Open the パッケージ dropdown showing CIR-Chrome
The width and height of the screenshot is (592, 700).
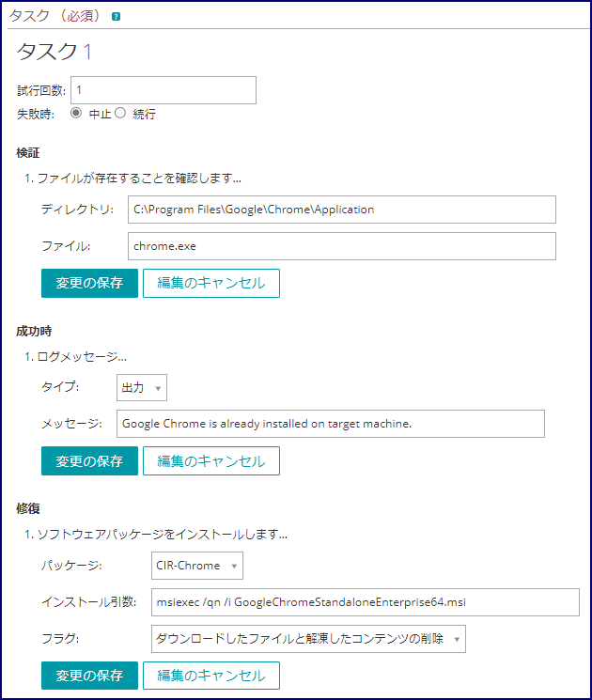click(197, 566)
